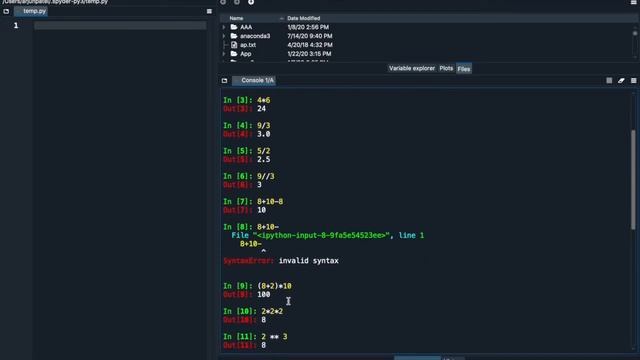Viewport: 640px width, 360px height.
Task: Click the console vertical scrollbar thumb
Action: [x=633, y=180]
